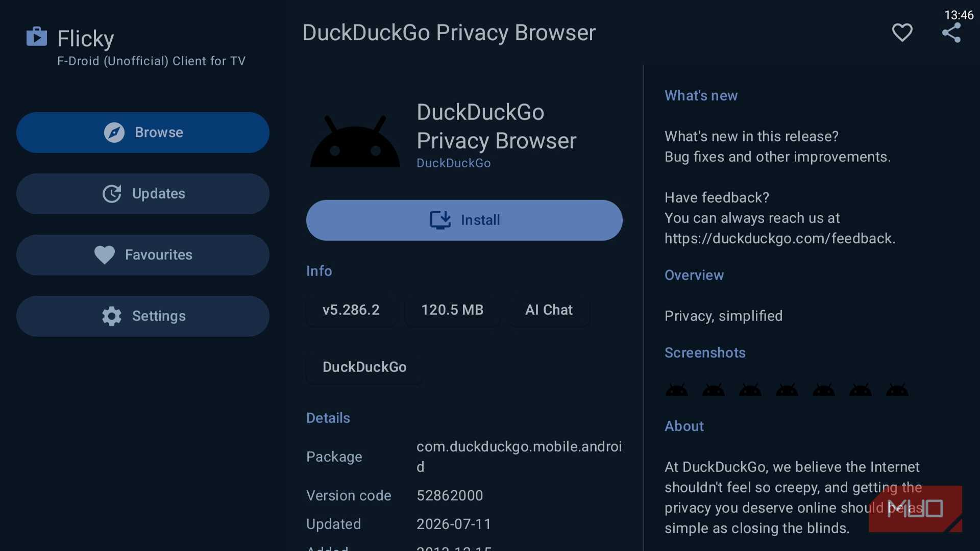Click the What's new heading
Viewport: 980px width, 551px height.
[x=701, y=96]
